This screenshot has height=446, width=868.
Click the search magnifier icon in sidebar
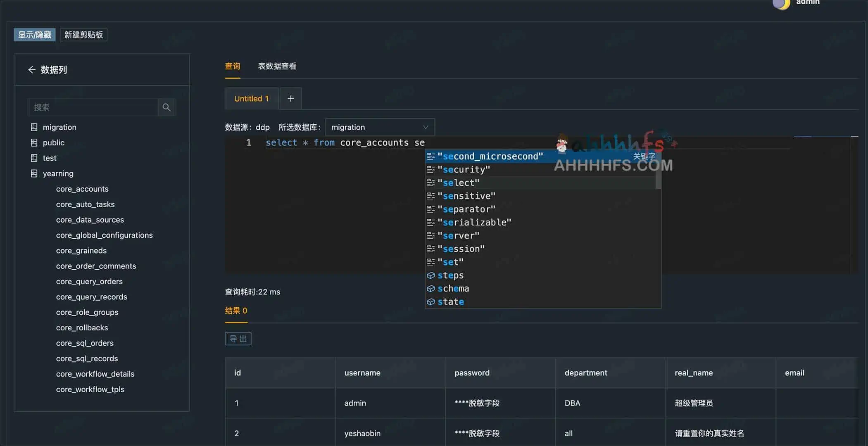click(x=166, y=107)
